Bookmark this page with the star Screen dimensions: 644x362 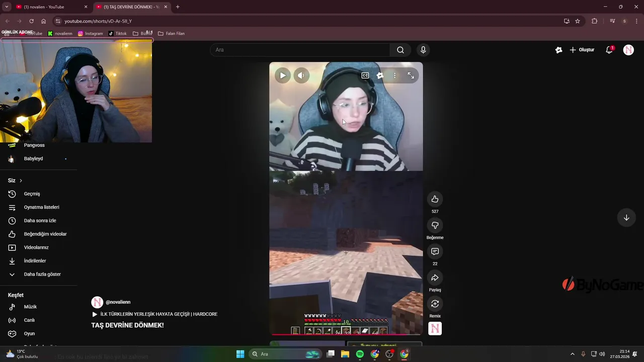pos(578,21)
